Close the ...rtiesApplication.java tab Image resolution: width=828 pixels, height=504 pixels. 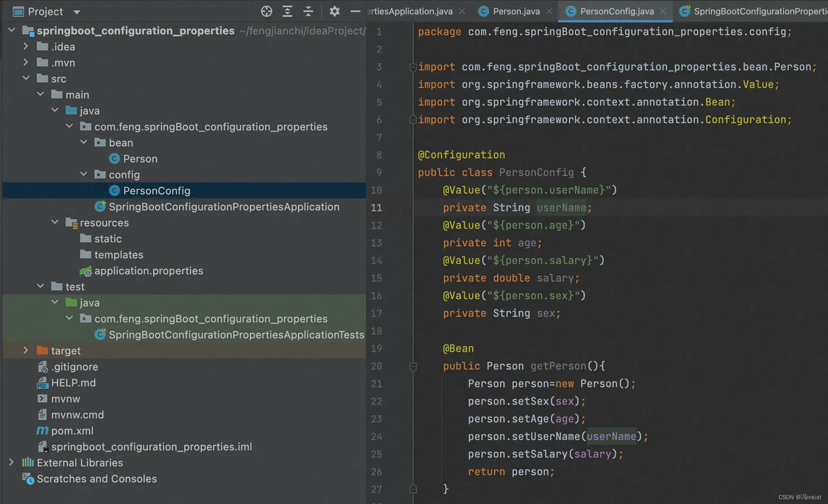pyautogui.click(x=462, y=11)
